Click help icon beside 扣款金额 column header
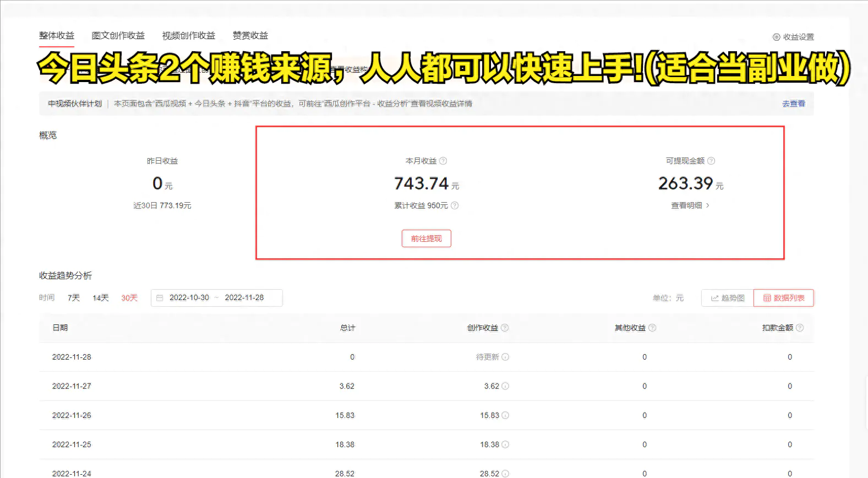This screenshot has width=868, height=478. [x=800, y=328]
